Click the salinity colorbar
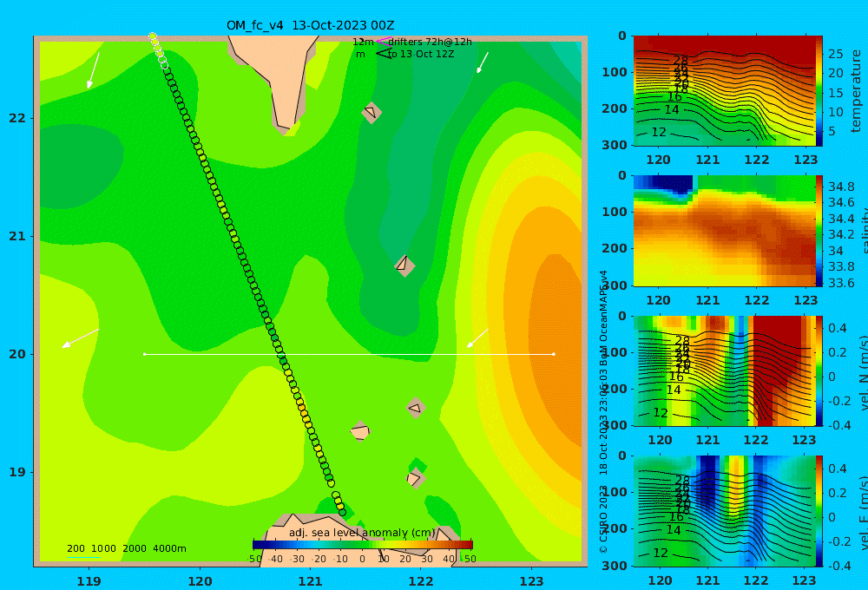The image size is (868, 590). click(x=819, y=231)
